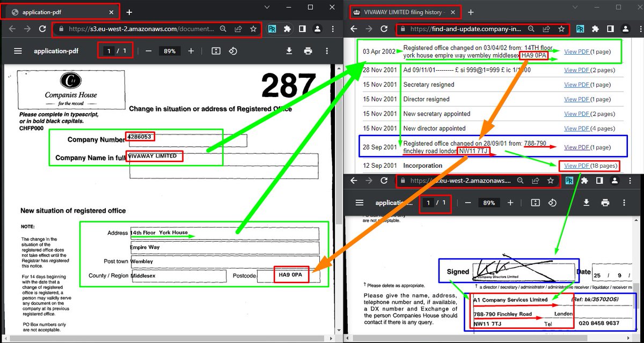Open View PDF for 03 Apr 2002 filing

[x=577, y=51]
